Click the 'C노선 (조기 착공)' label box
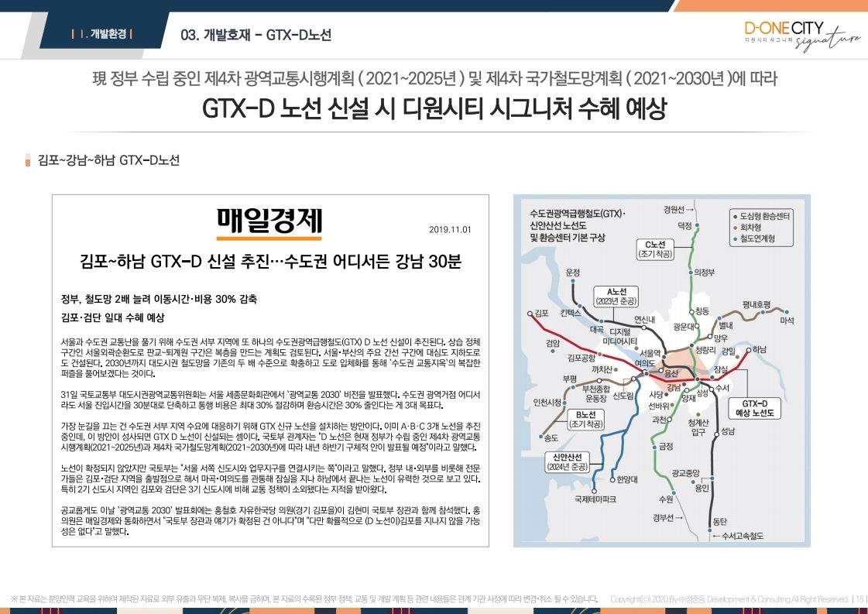The image size is (868, 614). 655,249
